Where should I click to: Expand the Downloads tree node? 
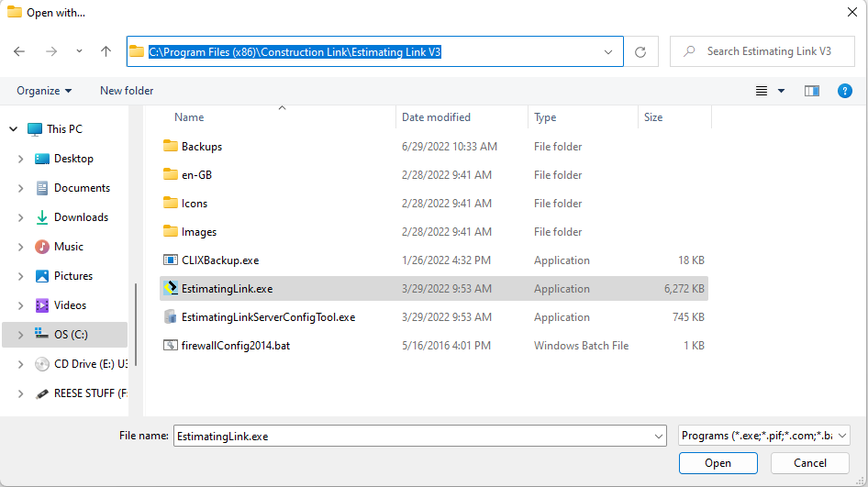click(x=20, y=217)
